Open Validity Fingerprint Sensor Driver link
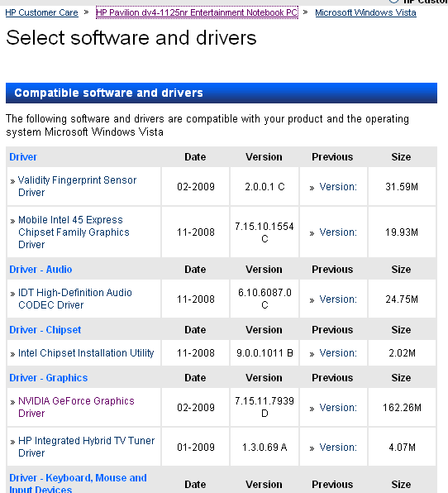This screenshot has height=493, width=448. pos(78,186)
